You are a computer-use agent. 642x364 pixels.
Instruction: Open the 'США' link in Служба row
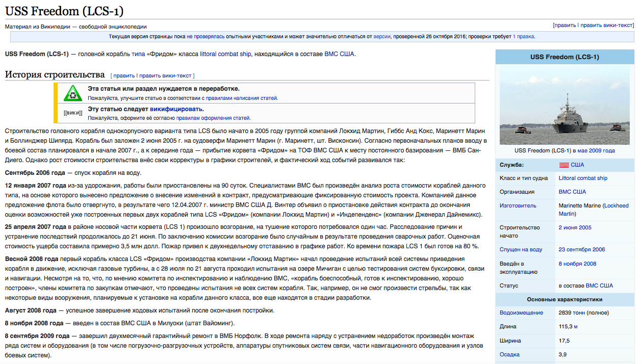(577, 165)
